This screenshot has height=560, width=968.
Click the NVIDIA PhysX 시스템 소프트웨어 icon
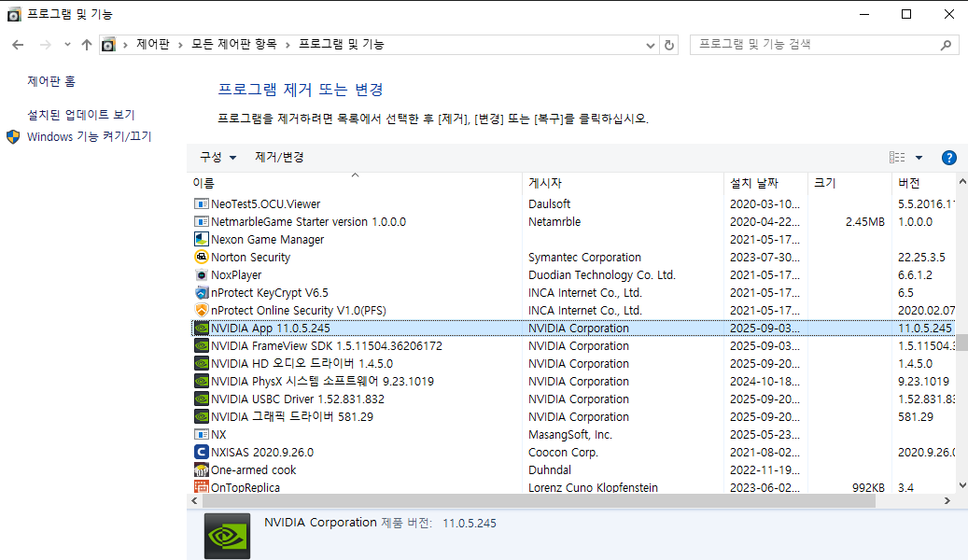(201, 381)
